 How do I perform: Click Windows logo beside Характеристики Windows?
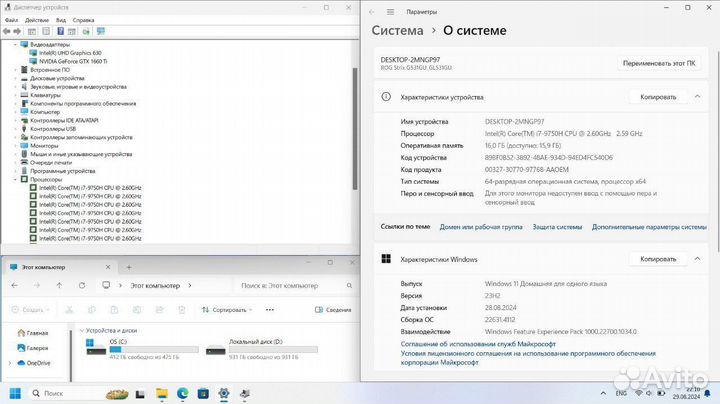pyautogui.click(x=386, y=259)
